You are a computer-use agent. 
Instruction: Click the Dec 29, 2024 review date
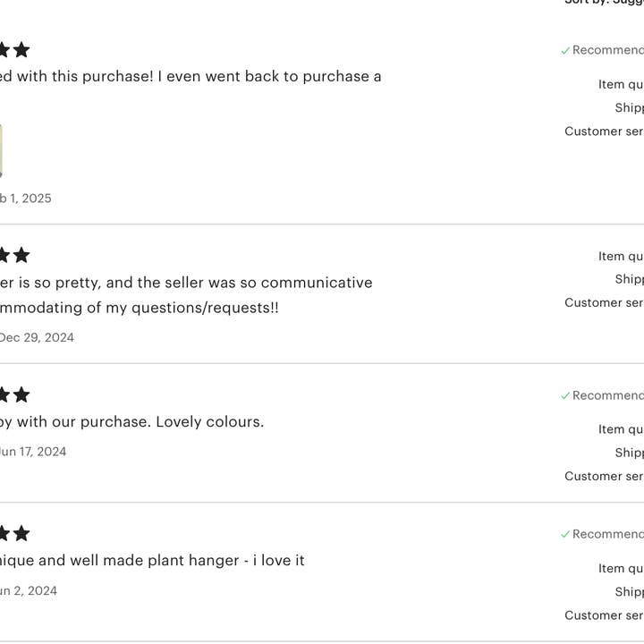pyautogui.click(x=37, y=337)
